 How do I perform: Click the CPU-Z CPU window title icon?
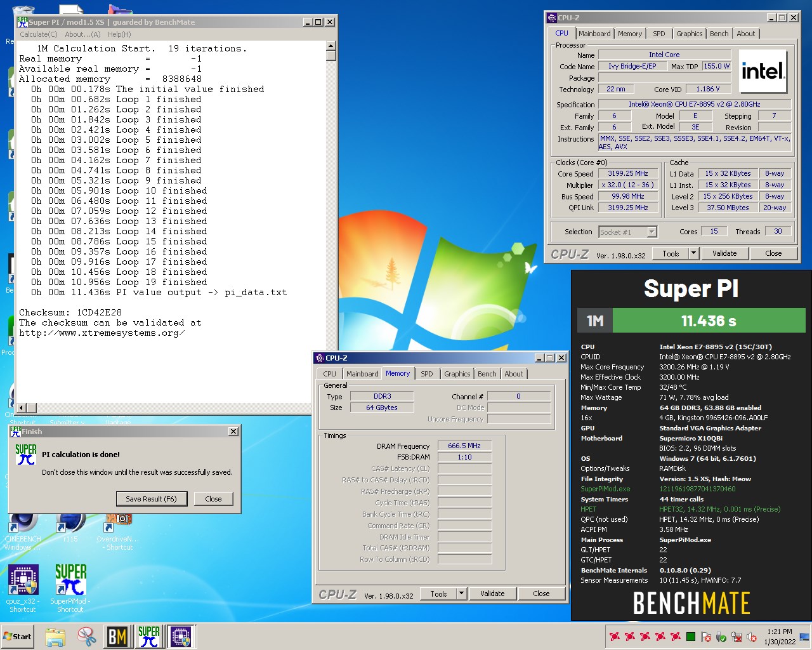click(x=551, y=18)
